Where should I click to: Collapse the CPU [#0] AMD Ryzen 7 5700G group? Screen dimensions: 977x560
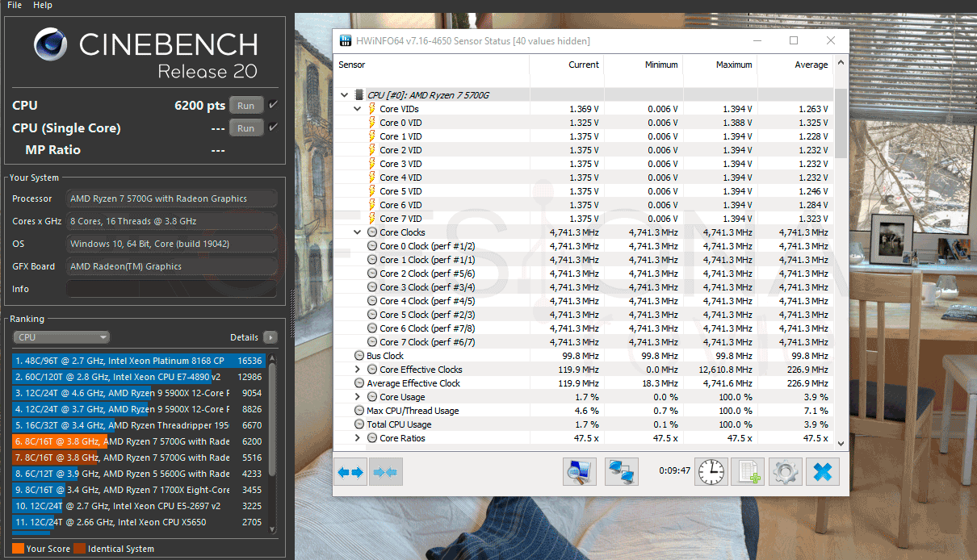click(346, 95)
